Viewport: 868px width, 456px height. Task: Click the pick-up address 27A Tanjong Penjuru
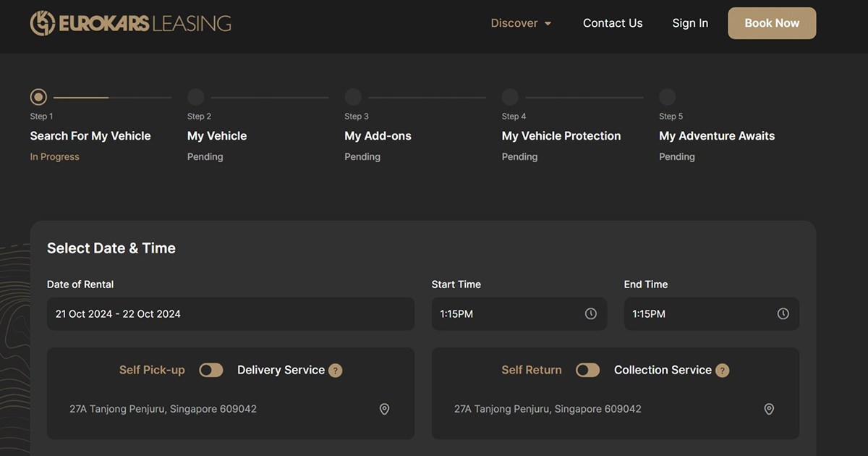tap(163, 409)
